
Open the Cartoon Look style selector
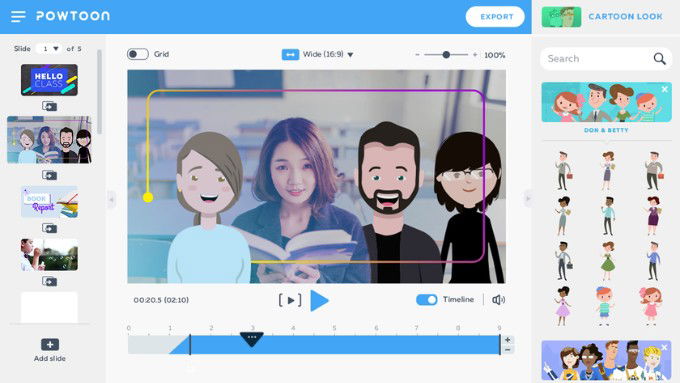625,16
